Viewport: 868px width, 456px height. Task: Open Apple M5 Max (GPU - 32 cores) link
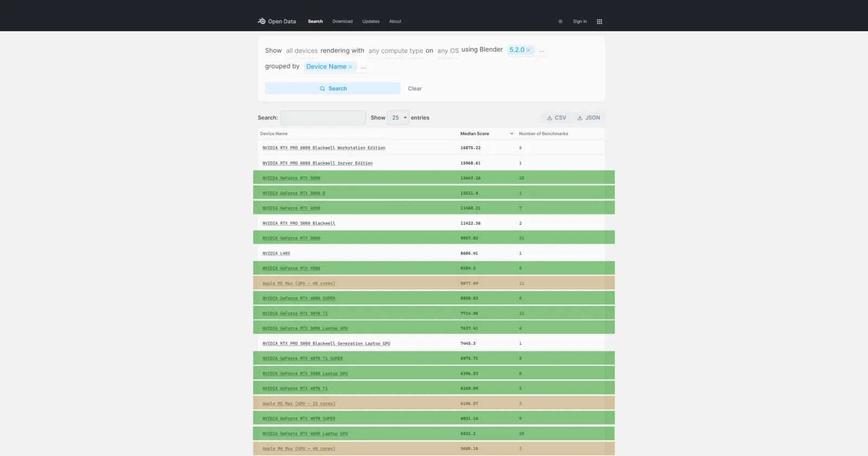[x=299, y=404]
